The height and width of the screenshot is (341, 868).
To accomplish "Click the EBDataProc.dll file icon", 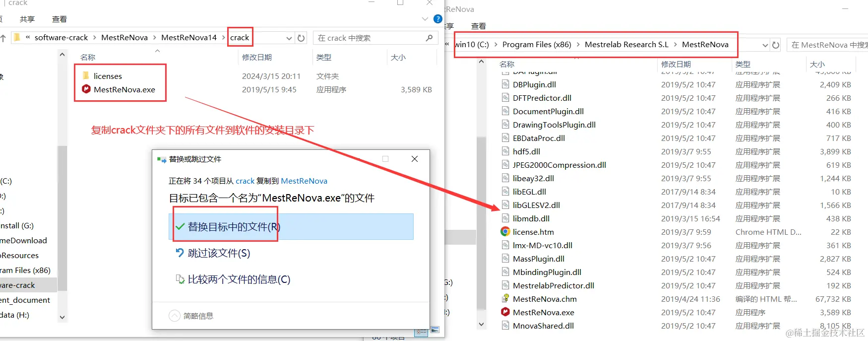I will click(505, 137).
